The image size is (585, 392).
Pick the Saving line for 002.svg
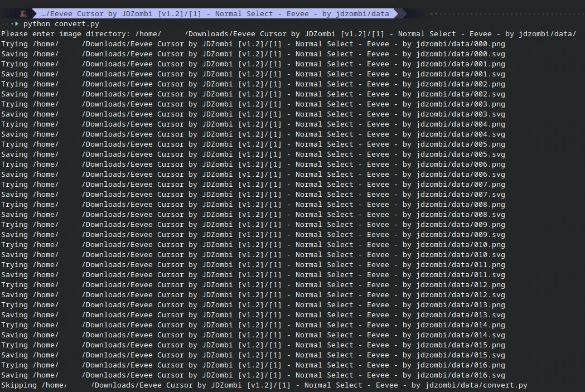pos(253,94)
